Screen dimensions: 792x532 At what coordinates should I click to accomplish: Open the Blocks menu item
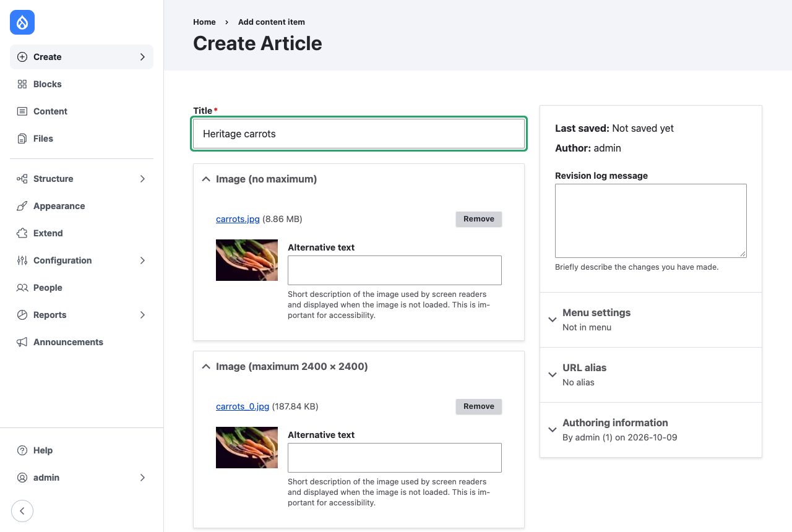(82, 84)
